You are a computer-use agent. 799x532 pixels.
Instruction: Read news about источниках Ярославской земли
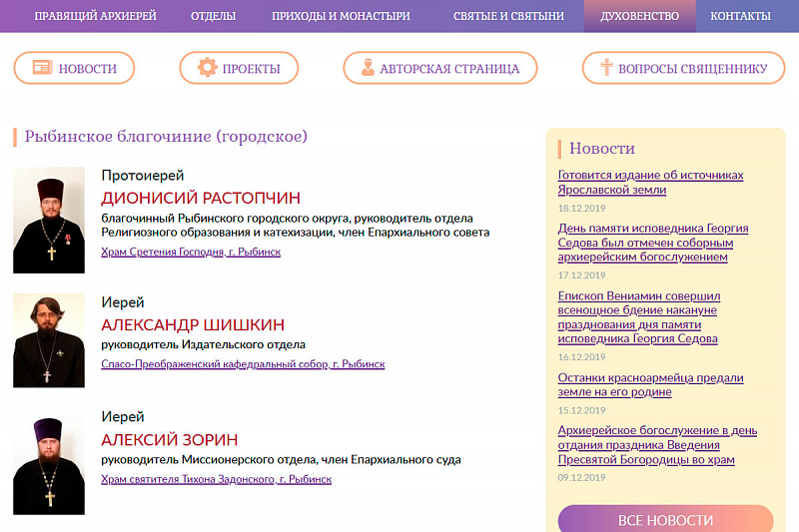651,182
